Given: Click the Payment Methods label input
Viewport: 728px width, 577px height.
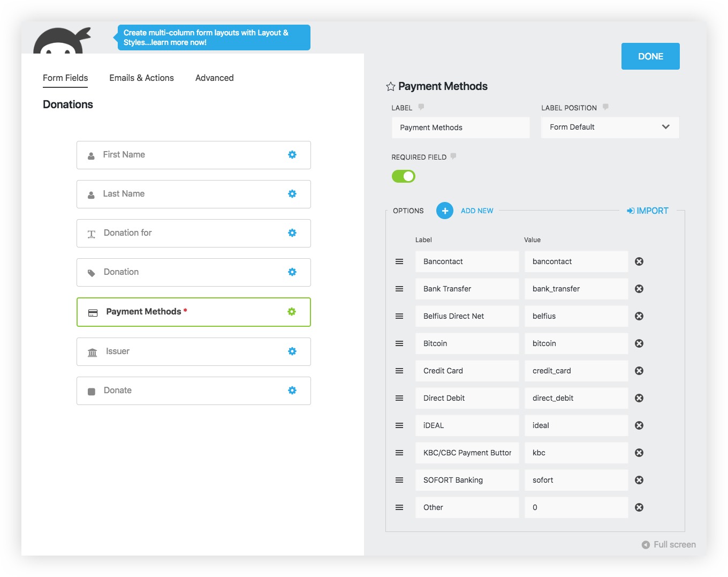Looking at the screenshot, I should tap(460, 128).
